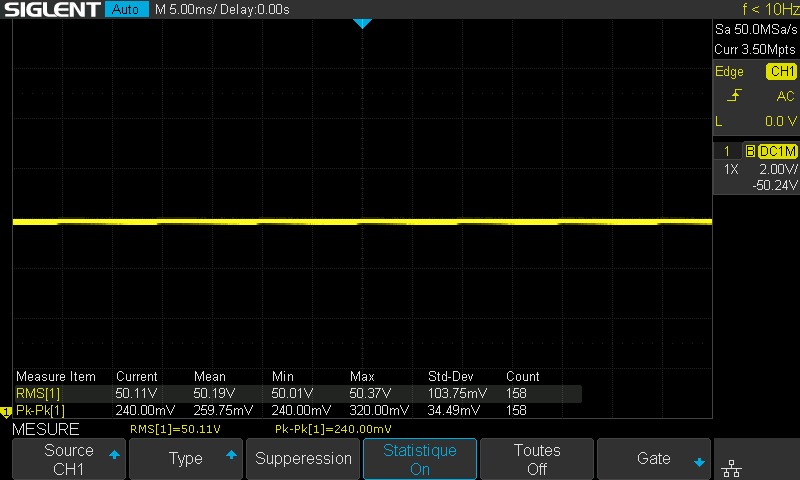Click the RMS[1]=50.11V summary readout
This screenshot has width=800, height=480.
click(x=175, y=429)
